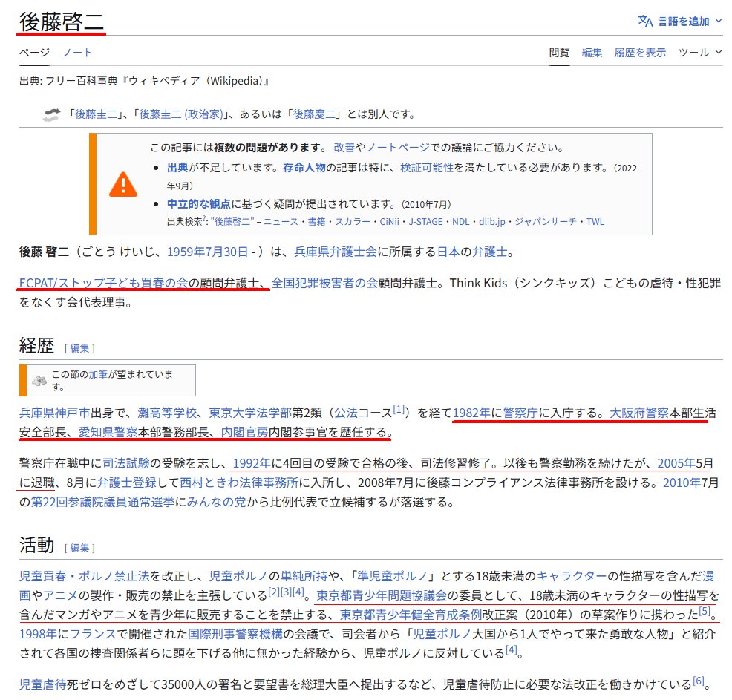Open the みんなの党 link
The height and width of the screenshot is (700, 732).
click(x=216, y=503)
